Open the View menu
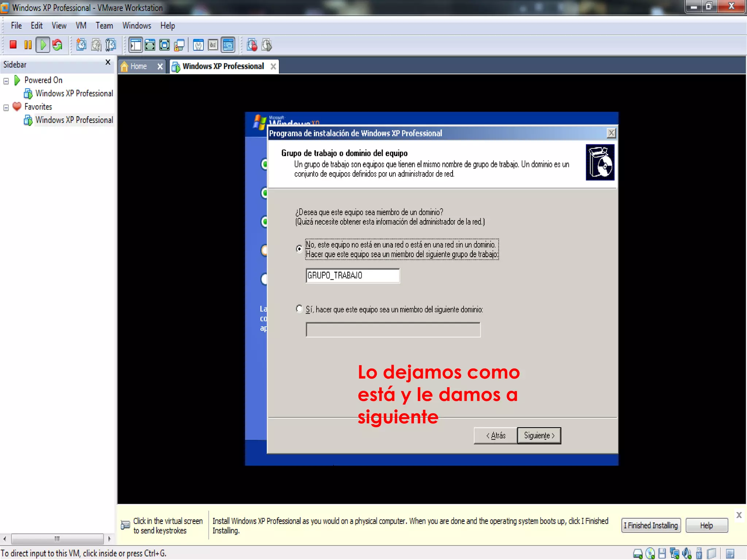The width and height of the screenshot is (747, 560). click(59, 26)
